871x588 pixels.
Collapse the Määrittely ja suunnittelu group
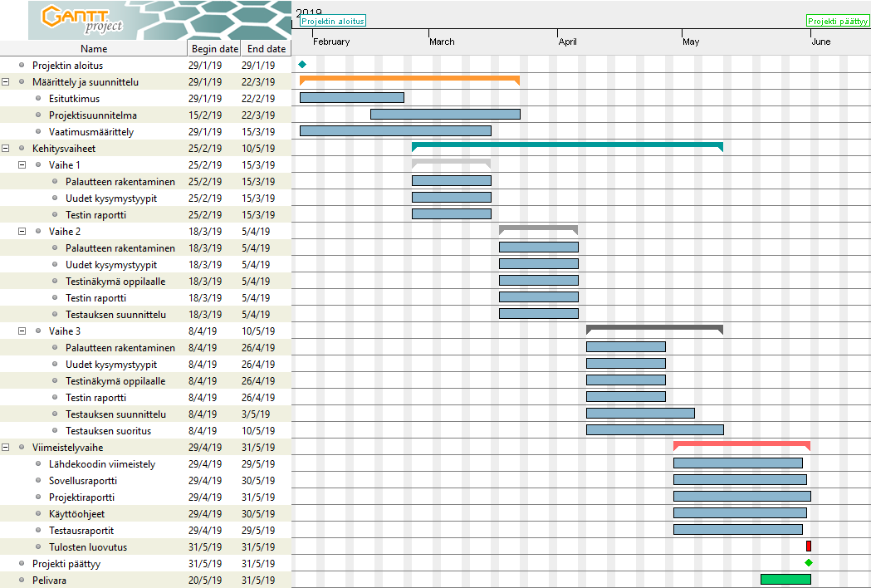(6, 82)
